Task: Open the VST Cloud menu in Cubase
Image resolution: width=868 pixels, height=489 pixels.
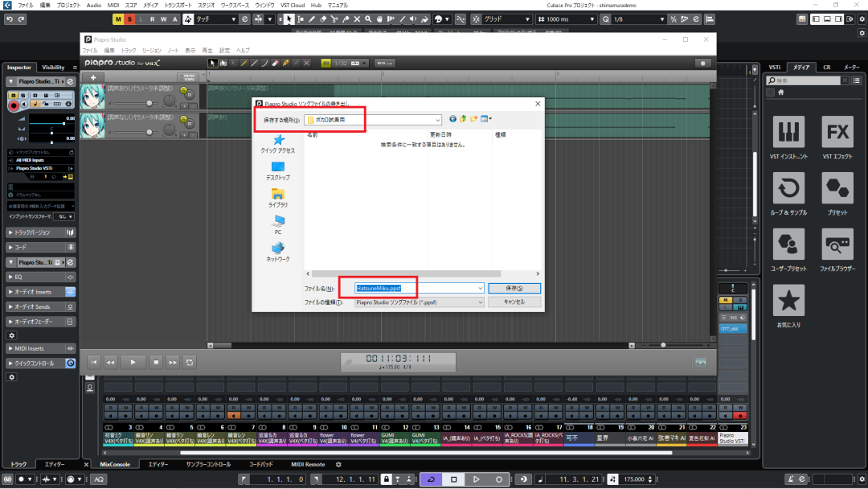Action: [x=293, y=5]
